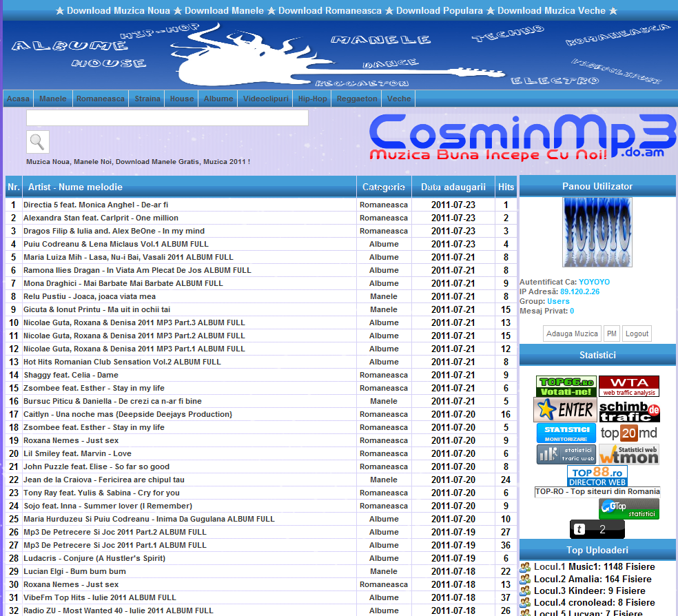Open VibeFm Top Hits - Iulie 2011 album

tap(99, 597)
